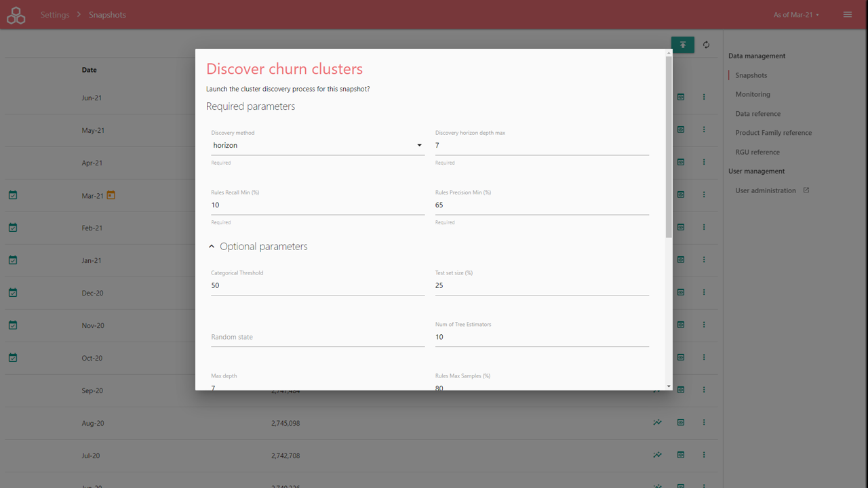Click the calendar-check icon in the Dec-20 row
The width and height of the screenshot is (868, 488).
tap(13, 293)
